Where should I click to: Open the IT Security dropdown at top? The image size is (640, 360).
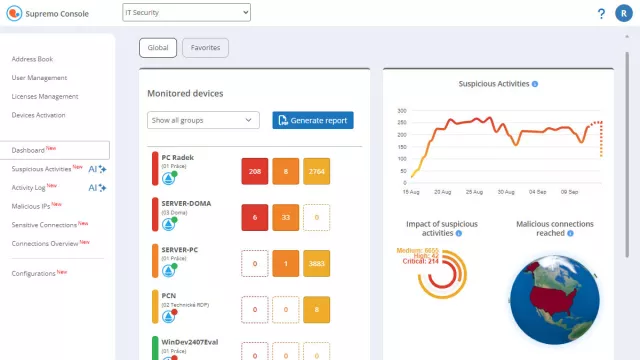coord(187,13)
